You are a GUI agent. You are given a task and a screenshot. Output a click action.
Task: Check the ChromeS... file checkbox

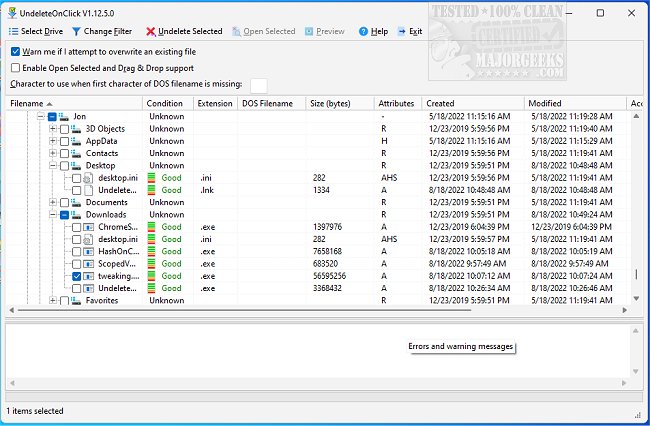pyautogui.click(x=76, y=227)
